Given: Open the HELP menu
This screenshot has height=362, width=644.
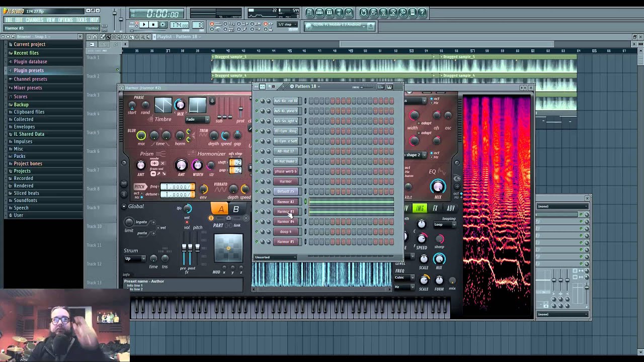Looking at the screenshot, I should (94, 20).
